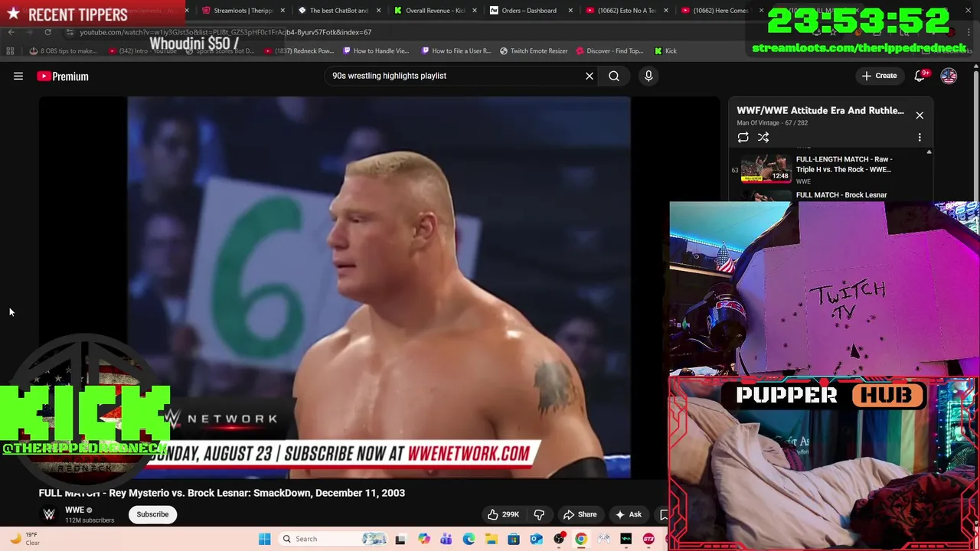Open File Explorer from the taskbar
980x551 pixels.
coord(491,539)
